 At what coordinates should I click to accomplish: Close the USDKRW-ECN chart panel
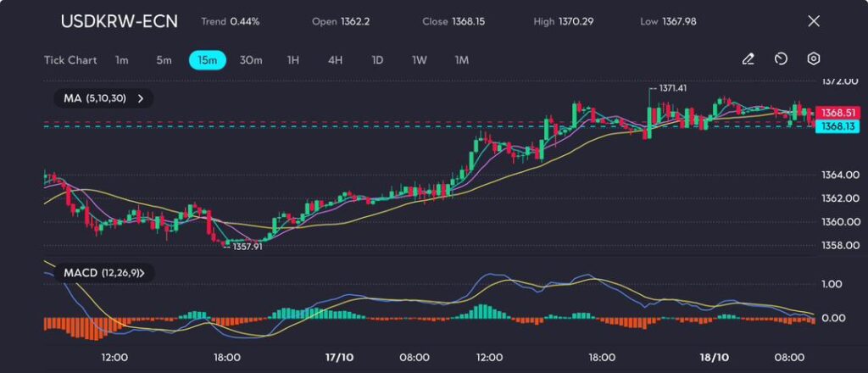(x=814, y=21)
